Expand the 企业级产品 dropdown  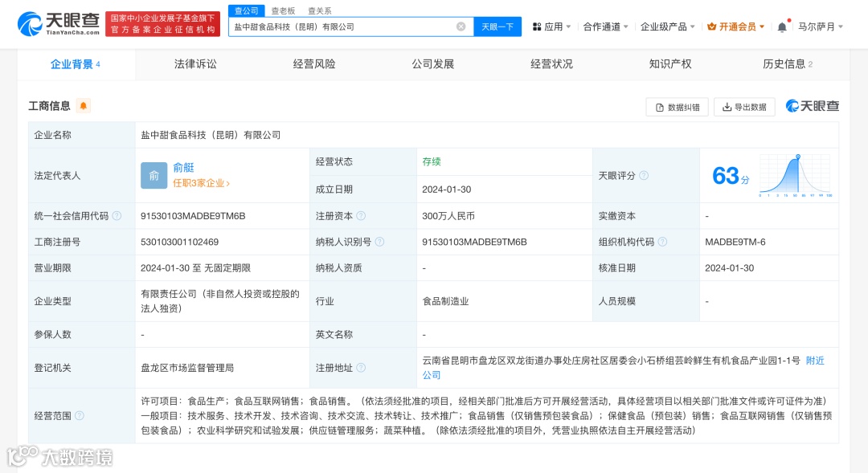click(x=667, y=27)
